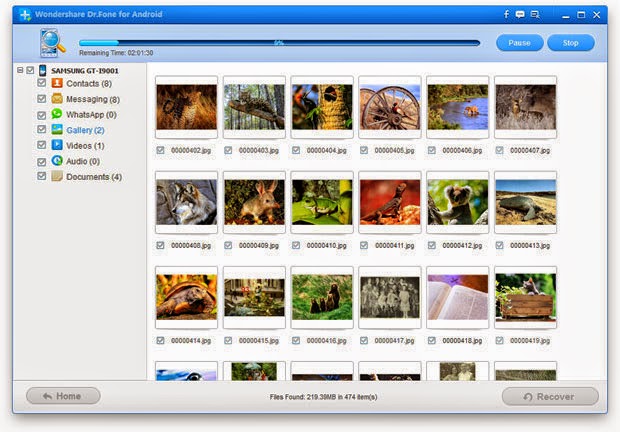Toggle the Audio (0) checkbox
This screenshot has width=620, height=432.
(x=42, y=162)
